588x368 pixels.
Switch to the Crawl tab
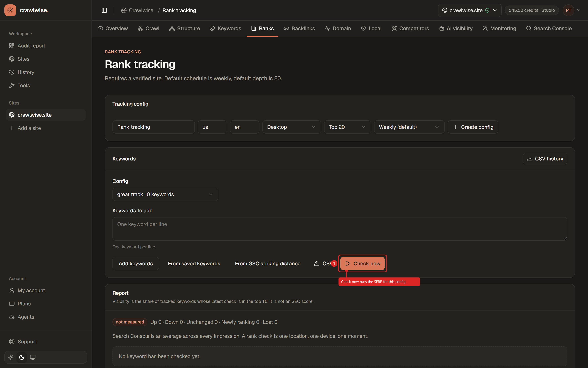(148, 29)
